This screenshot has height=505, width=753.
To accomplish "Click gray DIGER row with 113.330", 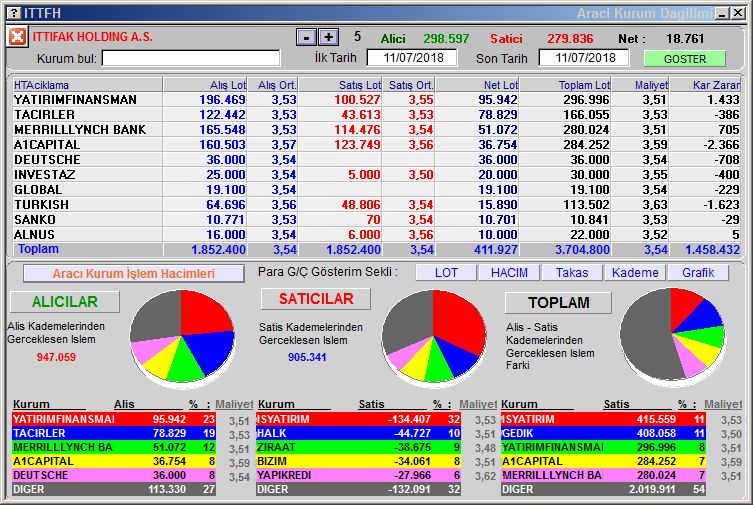I will point(114,489).
